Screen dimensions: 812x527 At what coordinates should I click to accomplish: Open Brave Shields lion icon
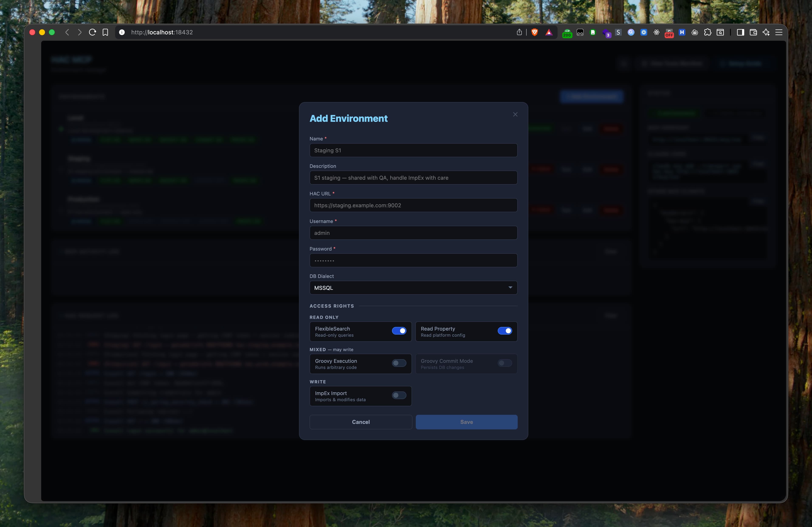(x=535, y=32)
